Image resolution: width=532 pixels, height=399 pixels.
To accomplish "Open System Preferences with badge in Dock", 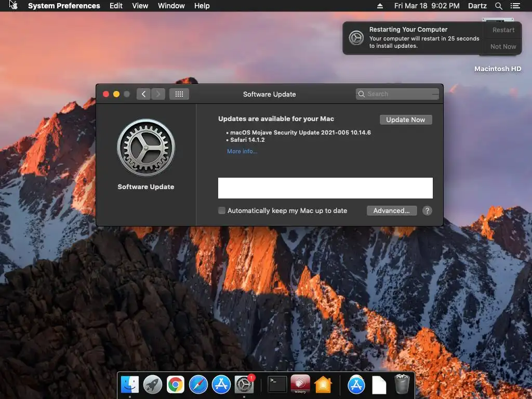I will 244,385.
